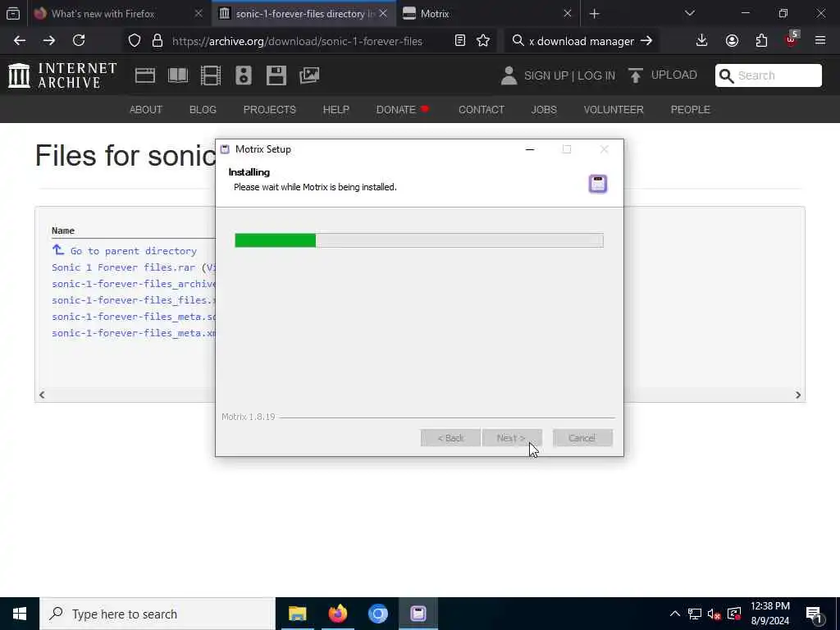840x630 pixels.
Task: Go forward with browser forward arrow
Action: (48, 41)
